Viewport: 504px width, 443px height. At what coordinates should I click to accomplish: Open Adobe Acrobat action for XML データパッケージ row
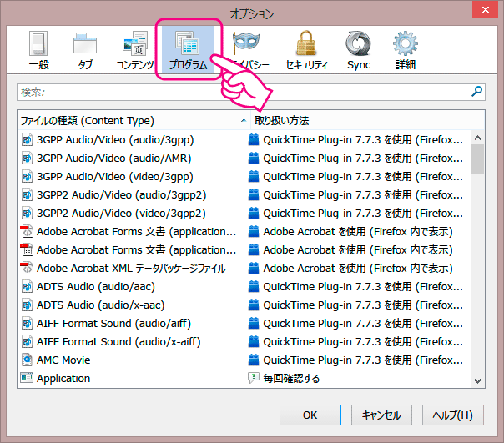[360, 268]
